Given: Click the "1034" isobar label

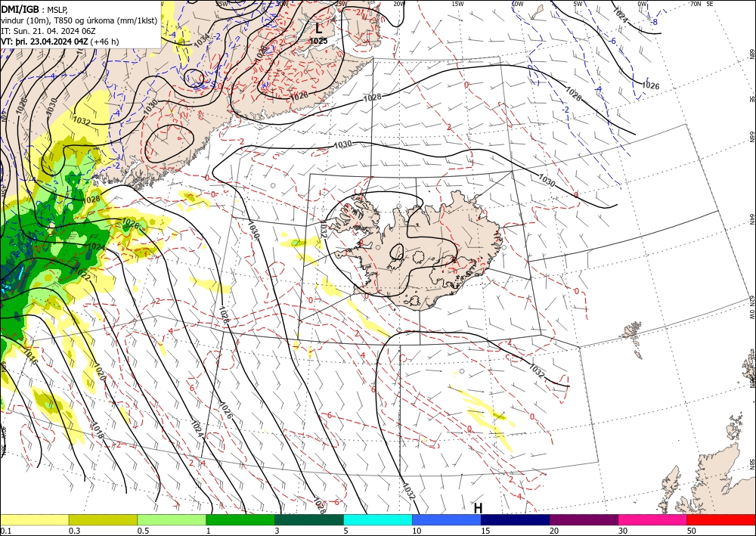Looking at the screenshot, I should coord(202,39).
